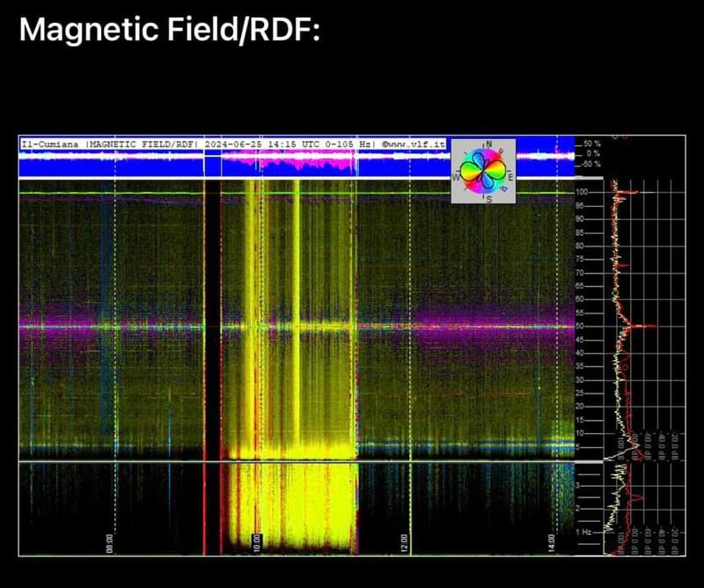This screenshot has height=588, width=704.
Task: Click the W letter on the compass
Action: click(x=455, y=176)
